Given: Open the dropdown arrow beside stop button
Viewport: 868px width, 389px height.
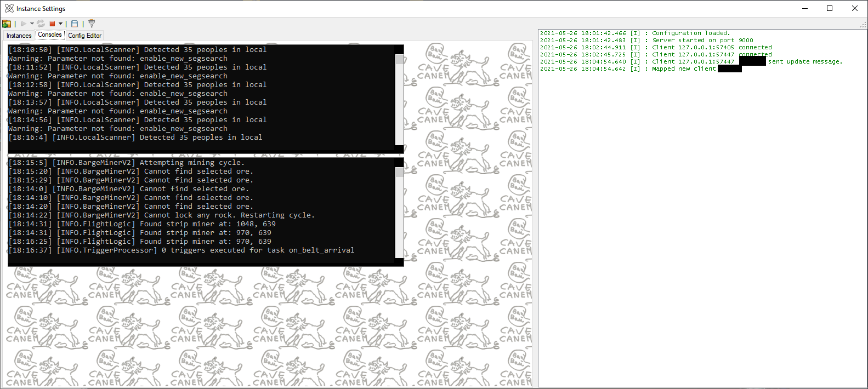Looking at the screenshot, I should coord(60,24).
